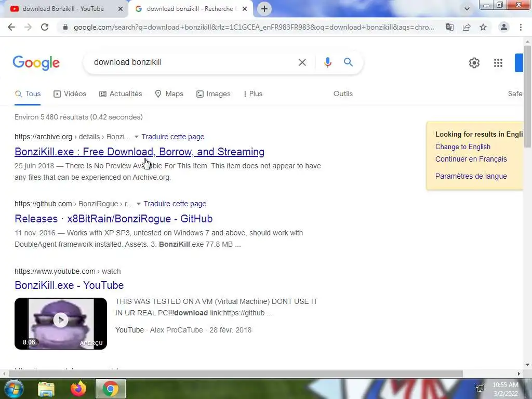Click the Environ 5 480 résultats text
The width and height of the screenshot is (532, 399).
(78, 117)
